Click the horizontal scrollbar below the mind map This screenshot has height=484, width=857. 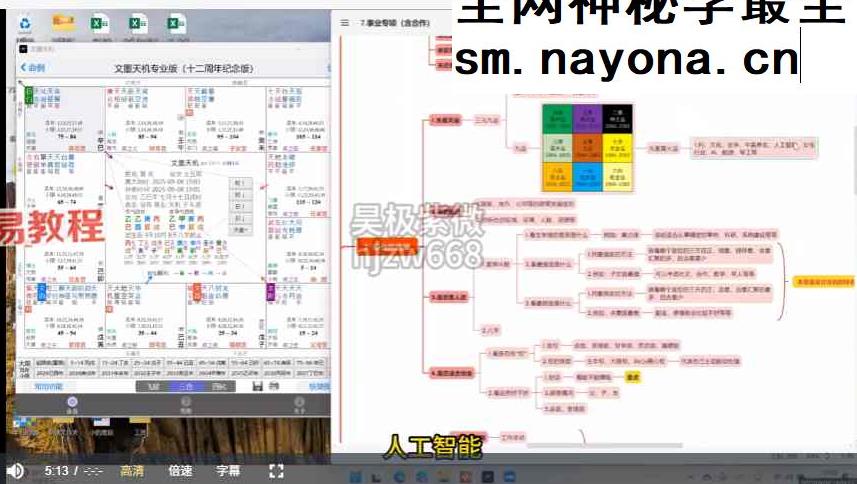click(x=604, y=446)
